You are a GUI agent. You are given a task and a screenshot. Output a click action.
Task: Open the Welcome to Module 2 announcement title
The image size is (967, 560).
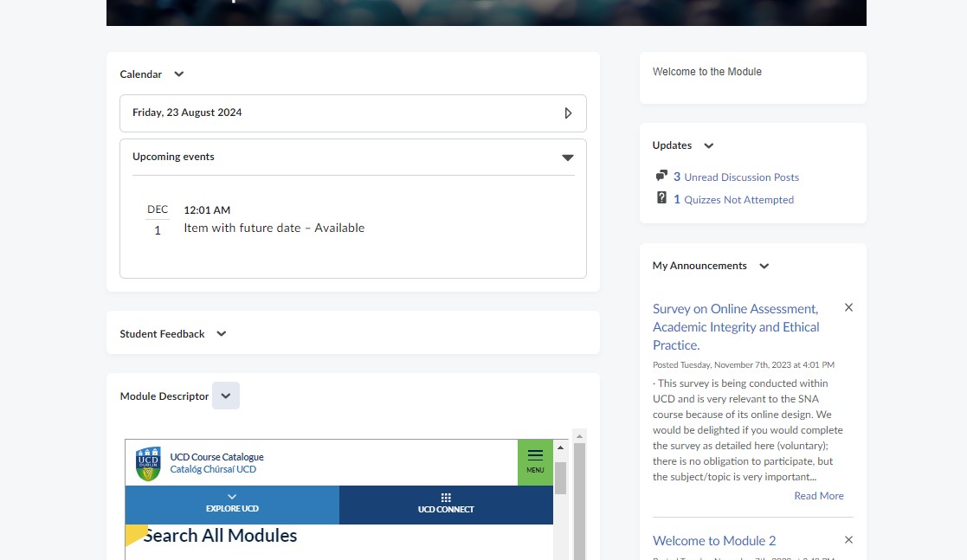[x=714, y=541]
